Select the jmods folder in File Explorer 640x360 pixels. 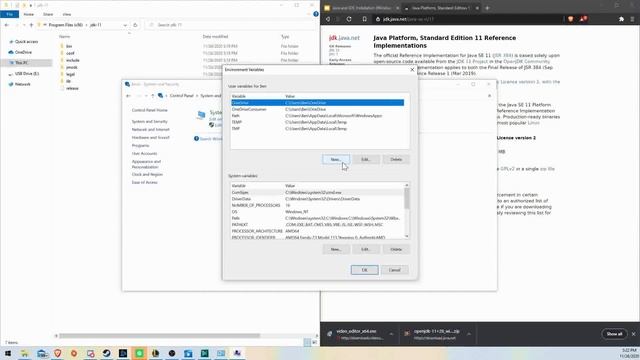(x=71, y=67)
